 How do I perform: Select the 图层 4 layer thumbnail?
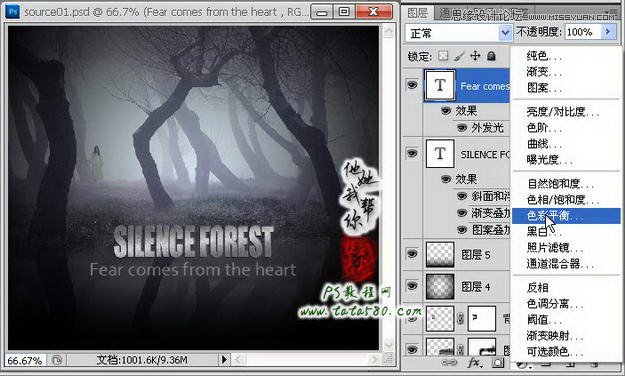[x=440, y=286]
